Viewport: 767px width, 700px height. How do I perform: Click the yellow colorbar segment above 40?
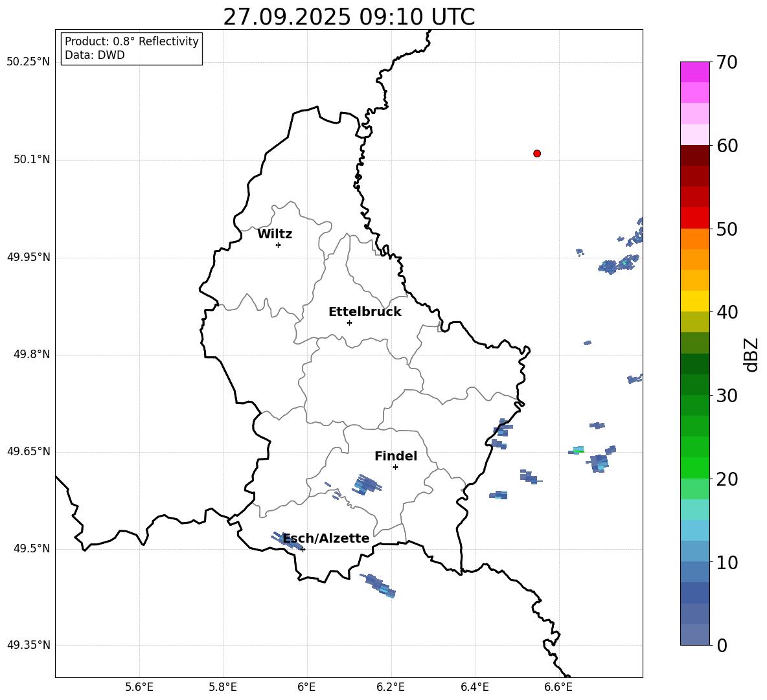pyautogui.click(x=694, y=301)
